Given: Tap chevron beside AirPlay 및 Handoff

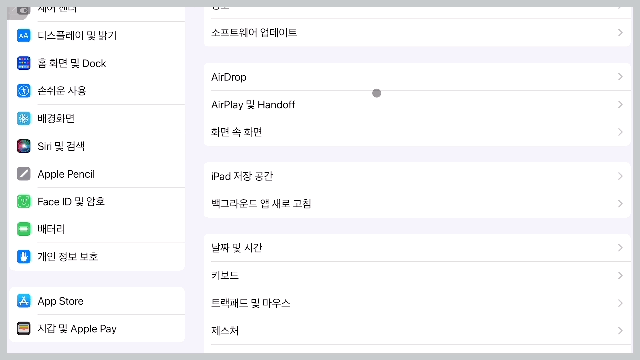Looking at the screenshot, I should click(x=620, y=104).
